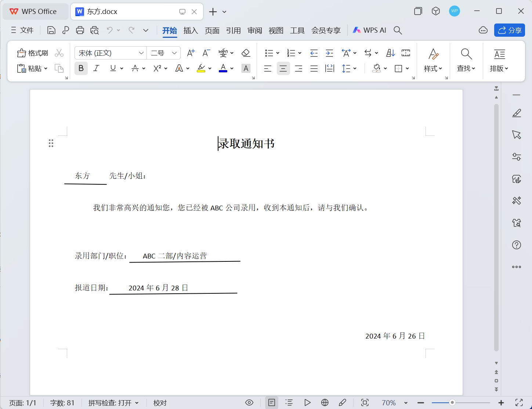The width and height of the screenshot is (532, 409).
Task: Click the spell check pen icon in status bar
Action: pyautogui.click(x=343, y=402)
